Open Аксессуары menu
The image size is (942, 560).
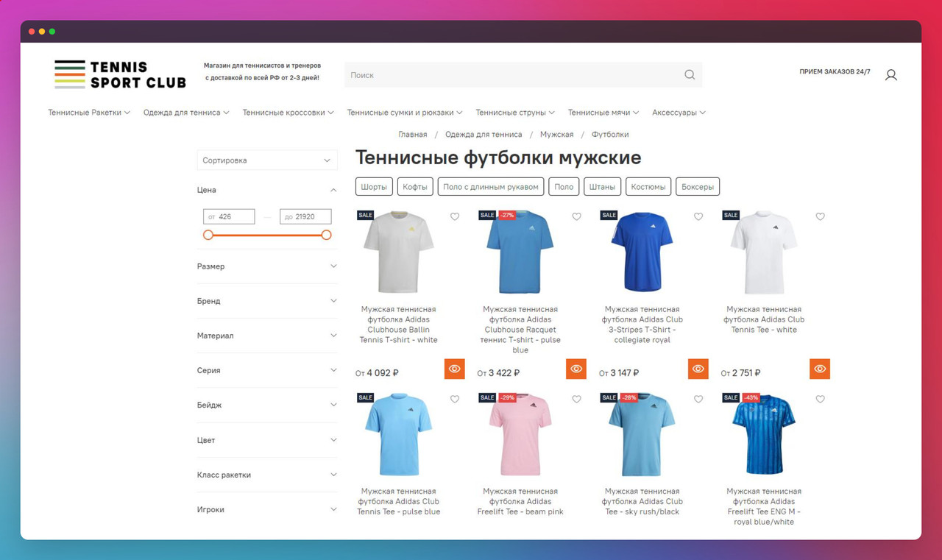coord(679,113)
